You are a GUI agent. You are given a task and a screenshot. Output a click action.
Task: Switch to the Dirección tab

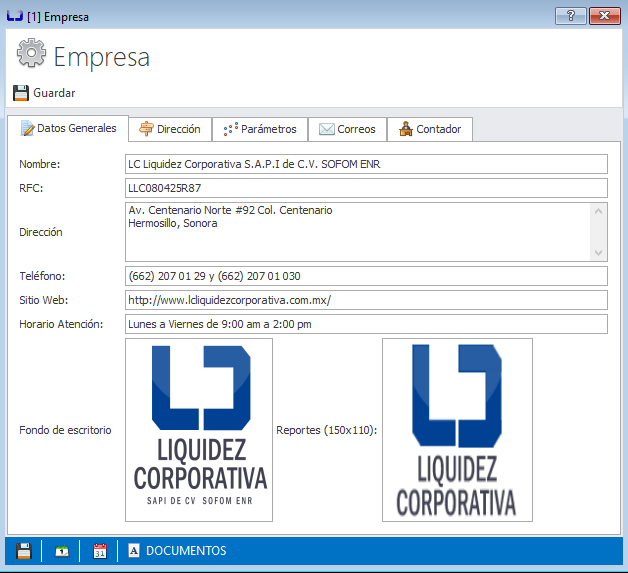click(170, 129)
